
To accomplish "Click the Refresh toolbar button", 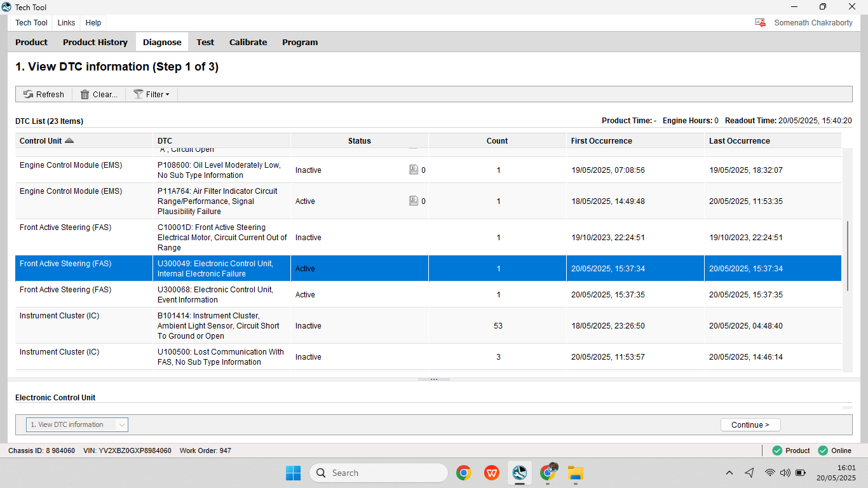I will coord(44,94).
